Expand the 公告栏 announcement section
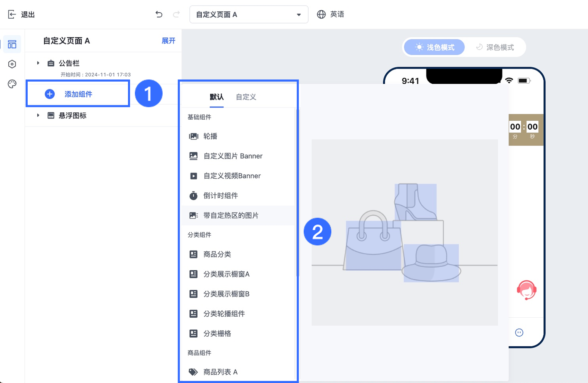Viewport: 588px width, 383px height. 38,63
